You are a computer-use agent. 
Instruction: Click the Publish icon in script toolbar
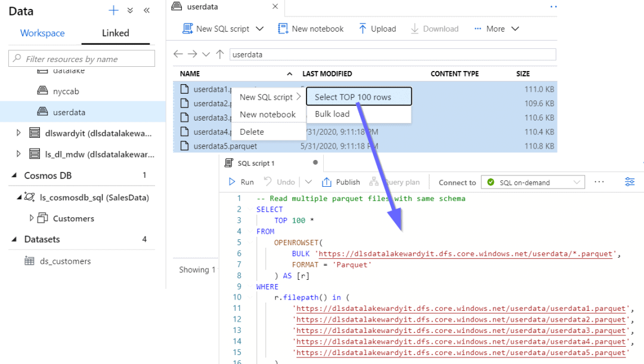[x=327, y=182]
